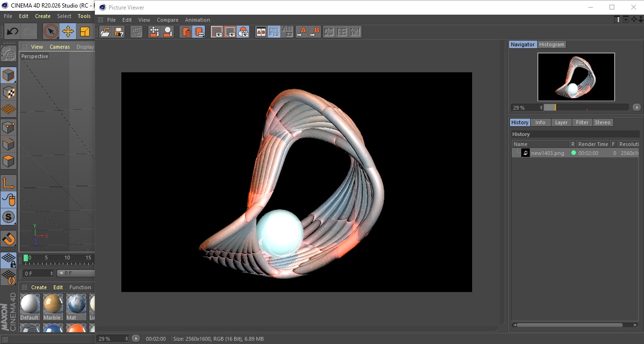Open the Compare menu
This screenshot has width=644, height=344.
click(168, 20)
